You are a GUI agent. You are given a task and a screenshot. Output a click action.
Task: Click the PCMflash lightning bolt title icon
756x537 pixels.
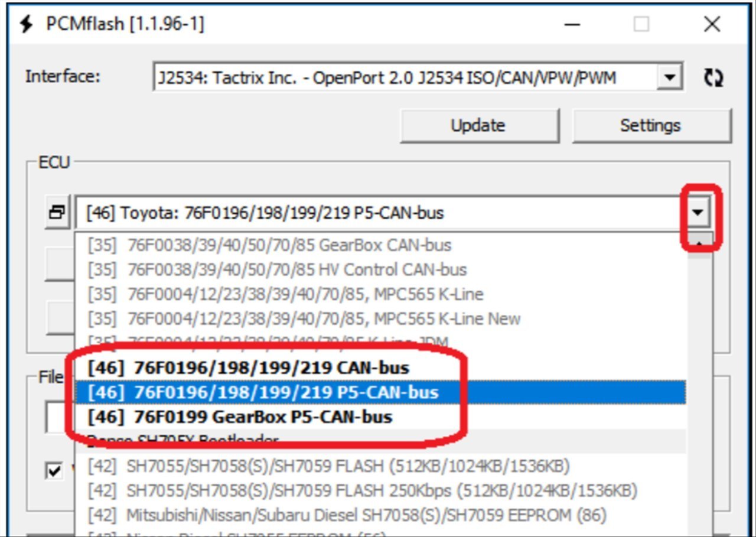(x=27, y=24)
